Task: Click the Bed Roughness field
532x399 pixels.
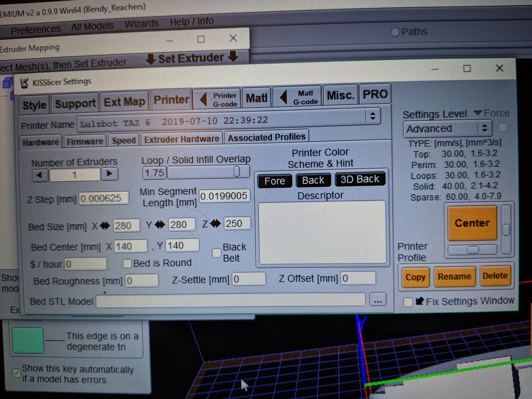Action: click(x=142, y=280)
